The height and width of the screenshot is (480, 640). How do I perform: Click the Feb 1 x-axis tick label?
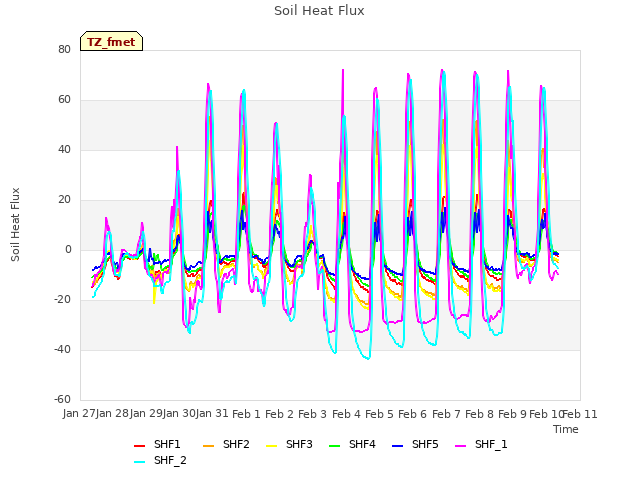click(x=246, y=414)
